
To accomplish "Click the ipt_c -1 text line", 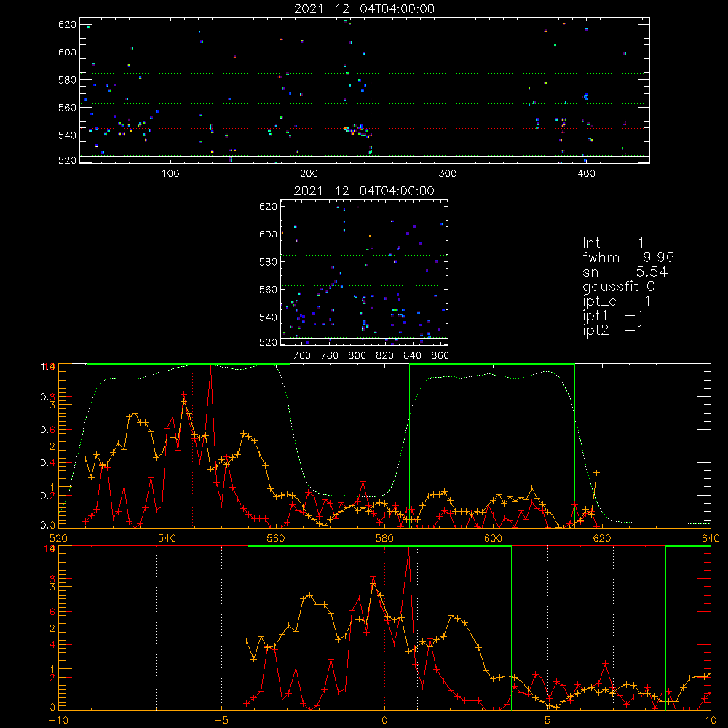I will 617,301.
